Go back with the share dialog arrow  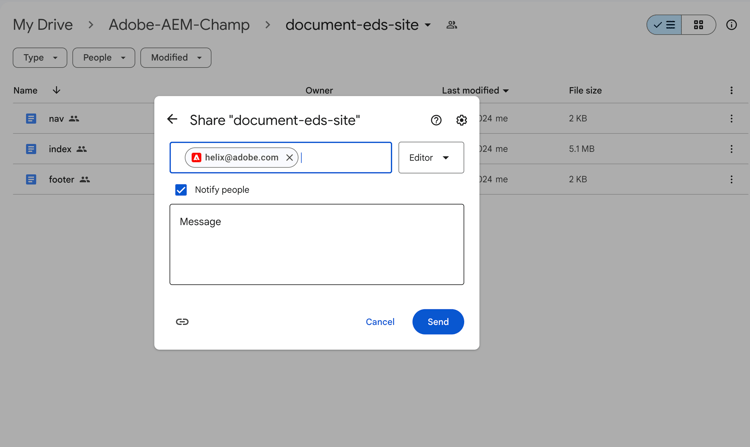coord(172,120)
